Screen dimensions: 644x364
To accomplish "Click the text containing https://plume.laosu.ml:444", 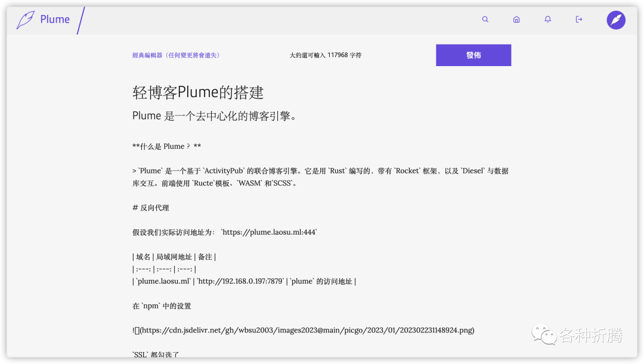I will (225, 232).
